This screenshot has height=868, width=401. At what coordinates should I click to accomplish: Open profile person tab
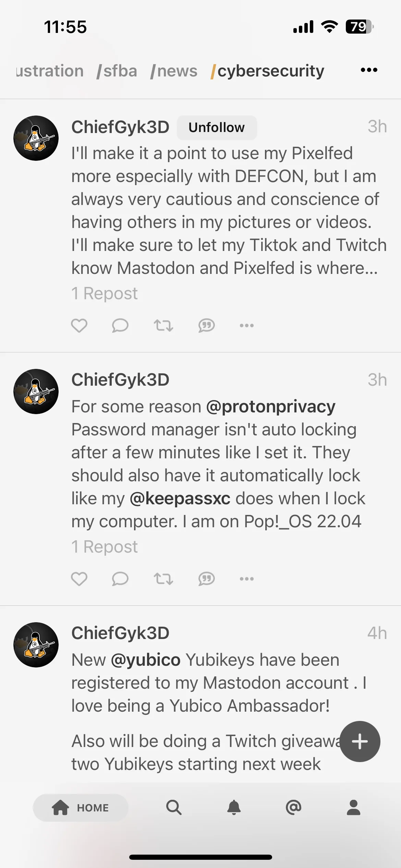pos(353,807)
